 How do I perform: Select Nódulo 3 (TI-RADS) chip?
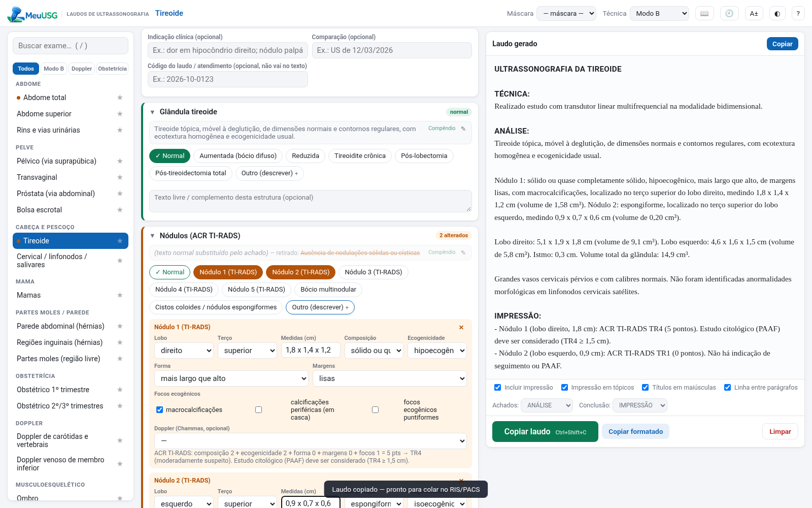coord(374,272)
